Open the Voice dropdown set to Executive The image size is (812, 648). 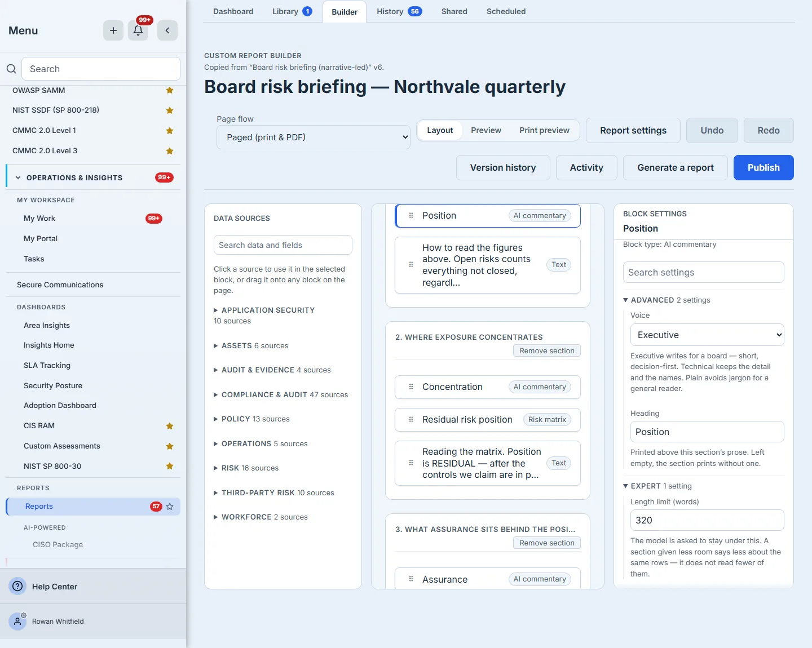pyautogui.click(x=707, y=335)
